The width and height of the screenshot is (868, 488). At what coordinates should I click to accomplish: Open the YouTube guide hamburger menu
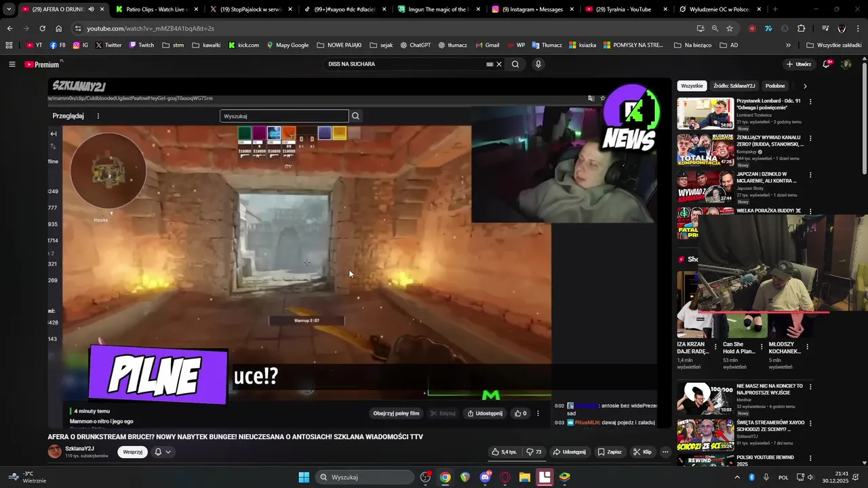pos(12,64)
